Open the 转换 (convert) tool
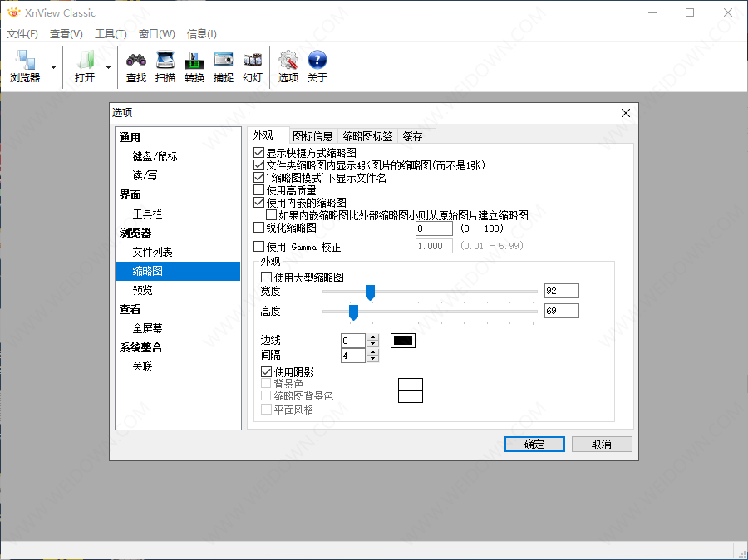Screen dimensions: 748x560 pos(194,65)
